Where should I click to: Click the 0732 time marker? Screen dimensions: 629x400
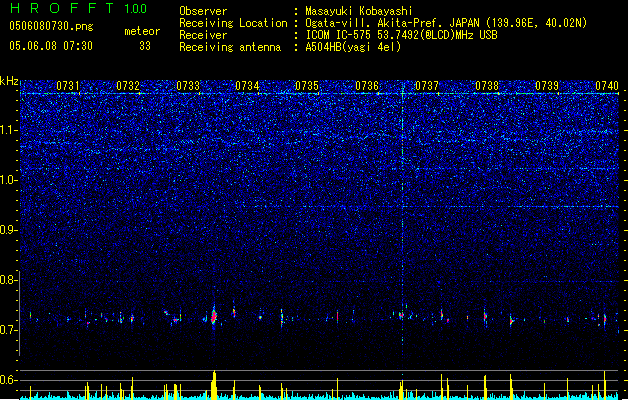tap(128, 86)
